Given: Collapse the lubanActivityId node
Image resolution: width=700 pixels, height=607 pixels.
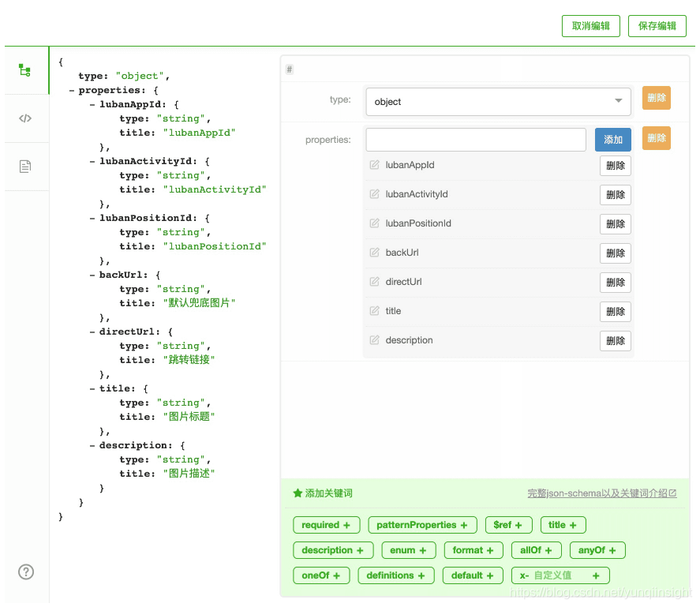Looking at the screenshot, I should tap(92, 161).
